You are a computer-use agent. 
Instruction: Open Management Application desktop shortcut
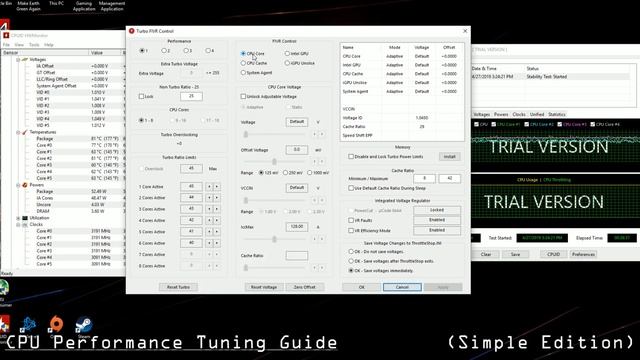coord(111,6)
